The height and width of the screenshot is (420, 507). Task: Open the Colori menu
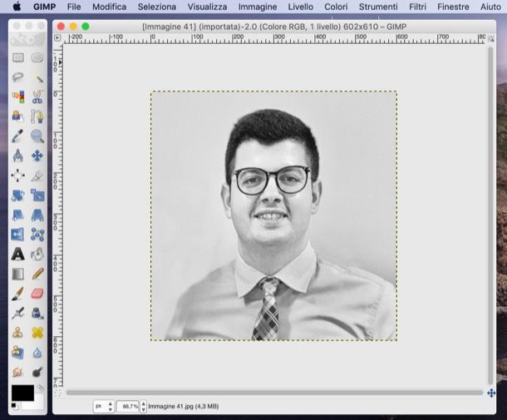tap(336, 7)
